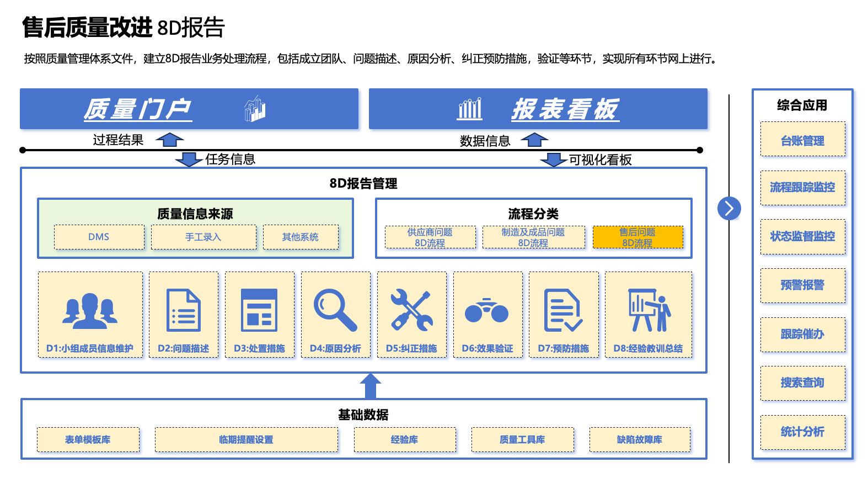This screenshot has width=868, height=489.
Task: Click the 流程分类 heading
Action: 533,214
